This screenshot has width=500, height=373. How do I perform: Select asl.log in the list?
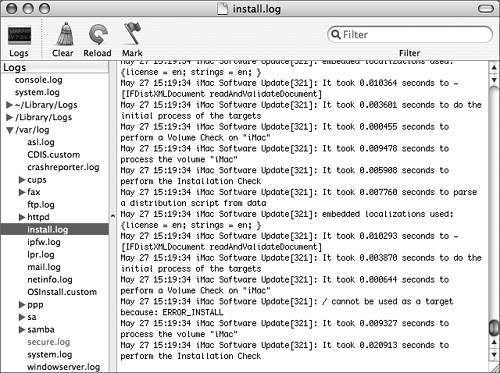(x=41, y=142)
